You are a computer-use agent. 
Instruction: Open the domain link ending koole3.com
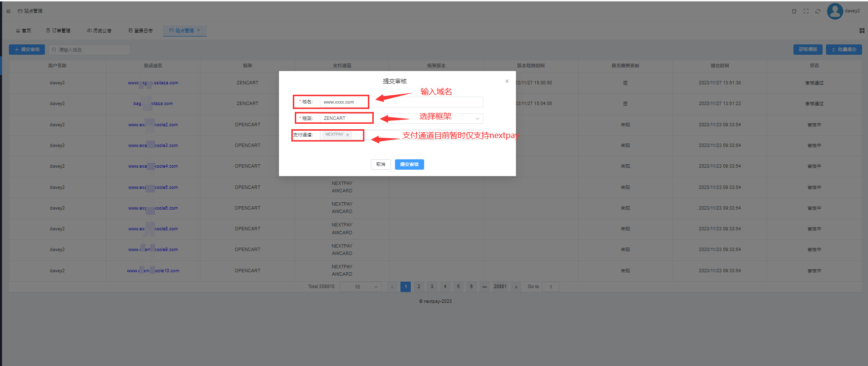pos(153,146)
